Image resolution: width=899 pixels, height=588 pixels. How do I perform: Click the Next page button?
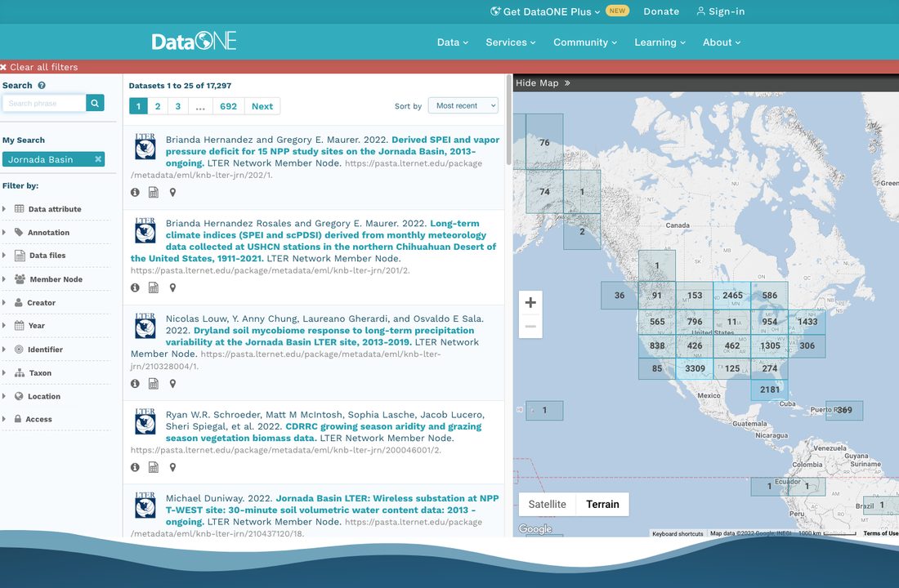[262, 106]
